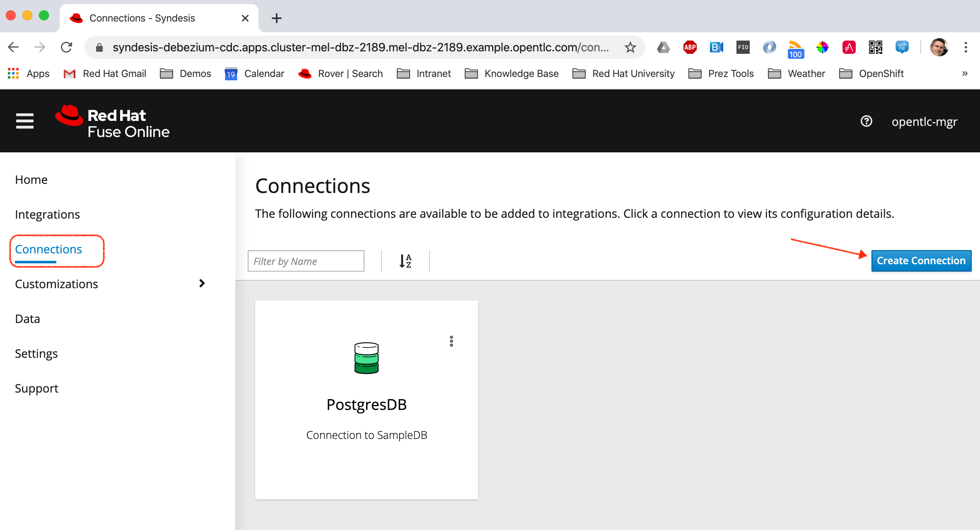Open the Intranet bookmark folder
980x530 pixels.
point(424,74)
